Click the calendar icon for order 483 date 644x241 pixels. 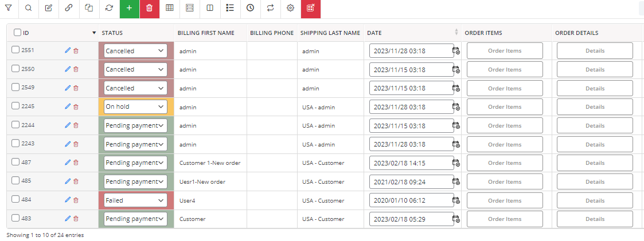[x=456, y=219]
